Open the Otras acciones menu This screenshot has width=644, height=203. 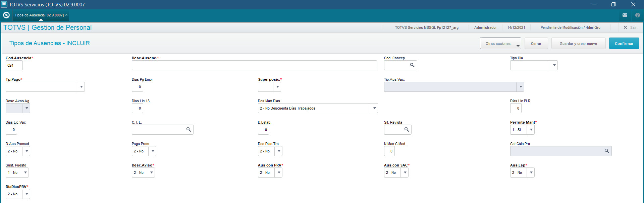[x=500, y=44]
